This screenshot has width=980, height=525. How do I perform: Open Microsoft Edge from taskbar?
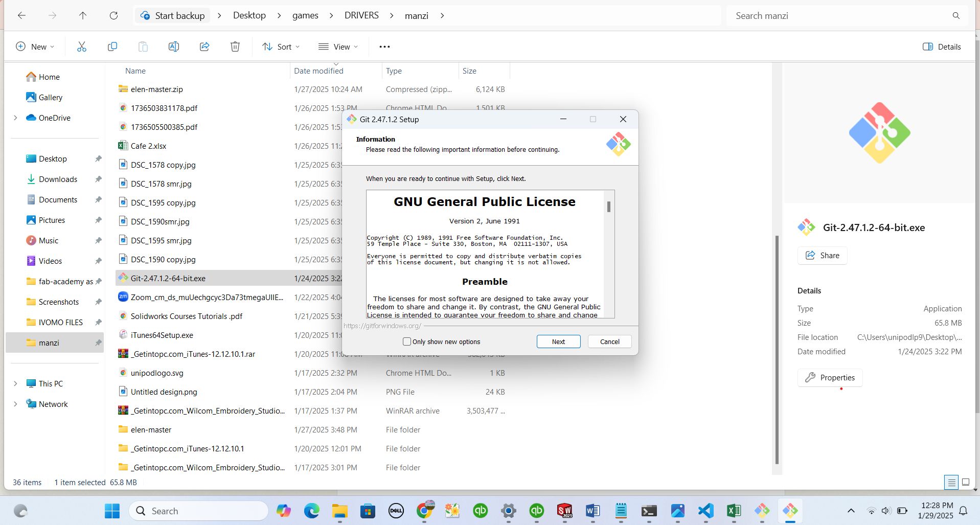[311, 510]
